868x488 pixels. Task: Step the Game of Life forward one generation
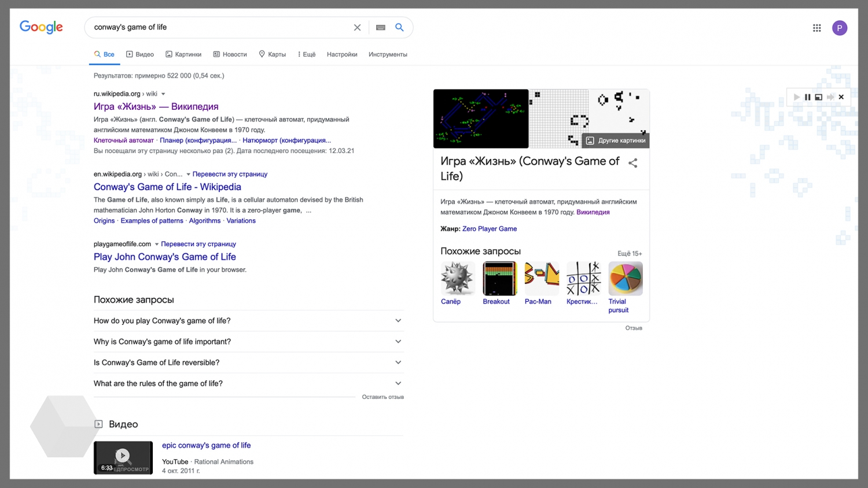(830, 97)
